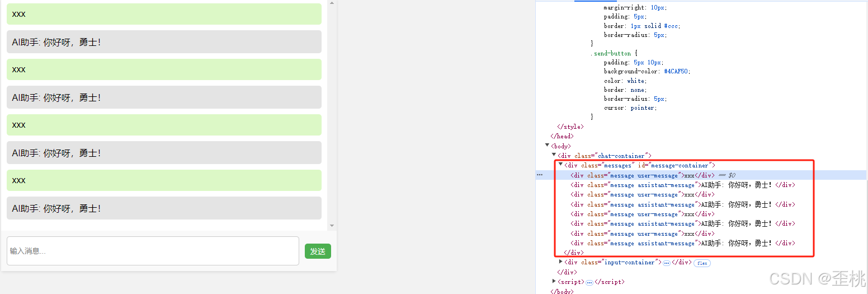868x294 pixels.
Task: Click the "background-color: #4CAF50;" line
Action: (x=647, y=71)
